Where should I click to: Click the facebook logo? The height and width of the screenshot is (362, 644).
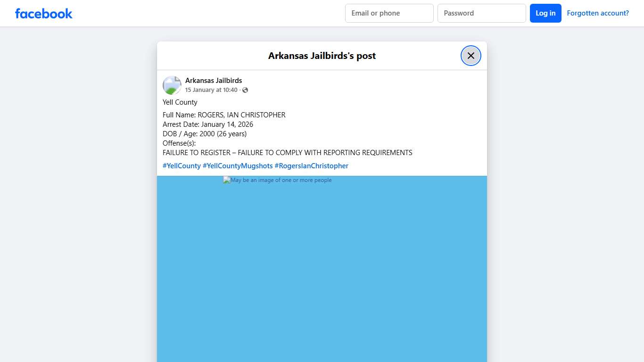coord(43,13)
